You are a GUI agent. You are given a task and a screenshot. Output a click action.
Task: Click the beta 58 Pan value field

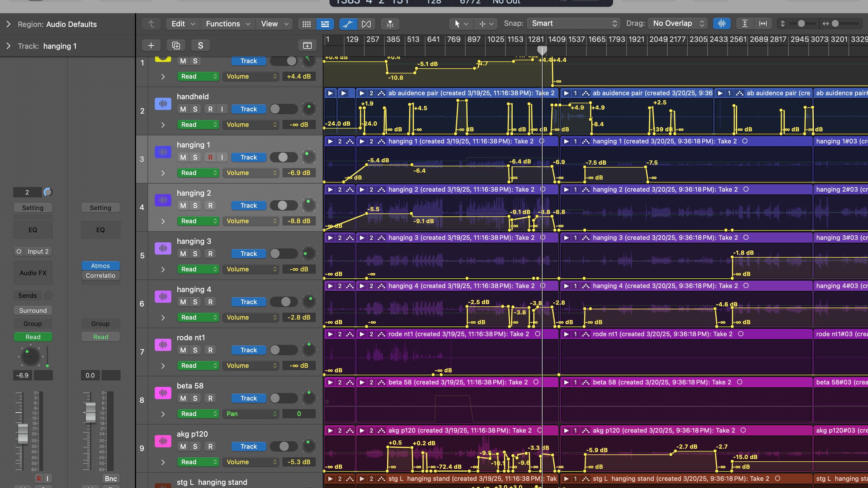299,414
